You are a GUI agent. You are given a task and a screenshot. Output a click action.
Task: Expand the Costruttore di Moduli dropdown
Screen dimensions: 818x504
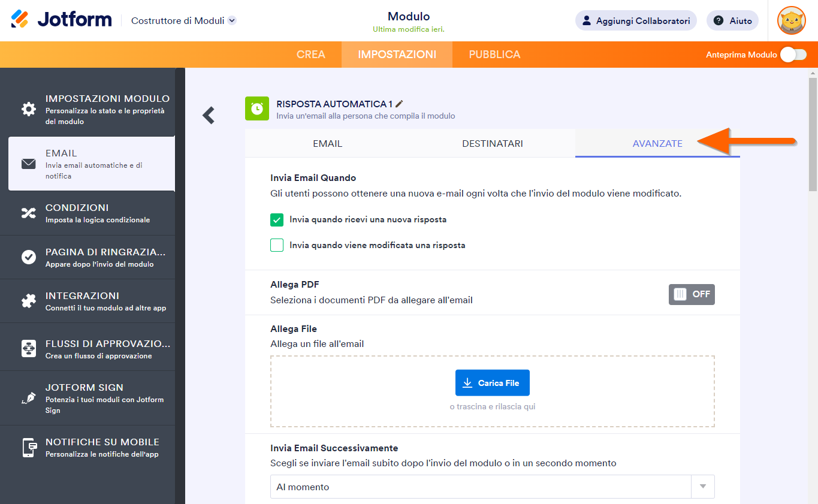pyautogui.click(x=232, y=20)
